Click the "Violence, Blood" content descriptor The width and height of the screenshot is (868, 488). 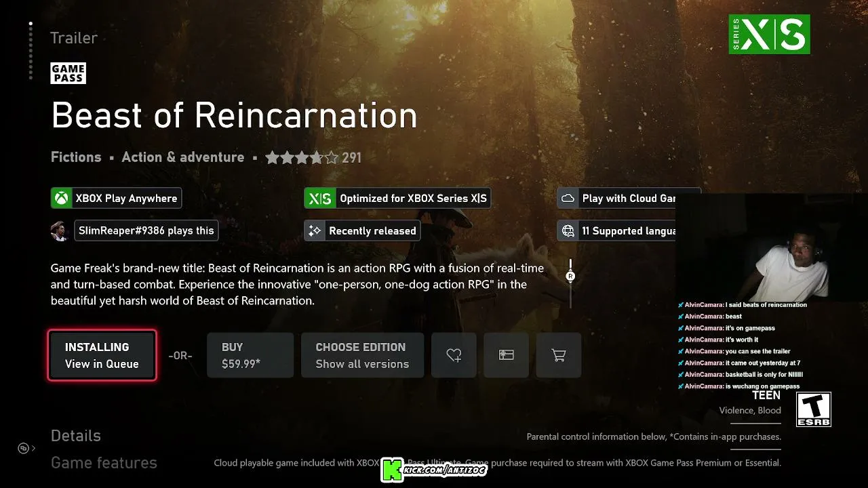click(750, 410)
